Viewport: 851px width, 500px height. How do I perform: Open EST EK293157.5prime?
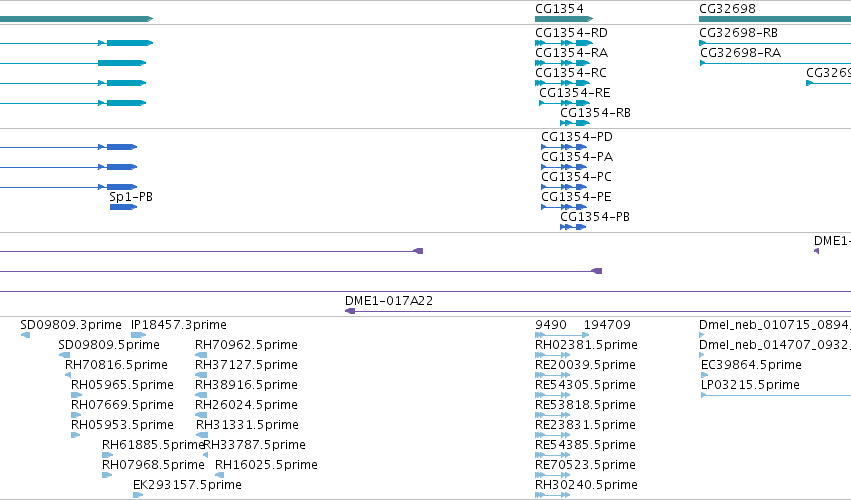click(187, 485)
